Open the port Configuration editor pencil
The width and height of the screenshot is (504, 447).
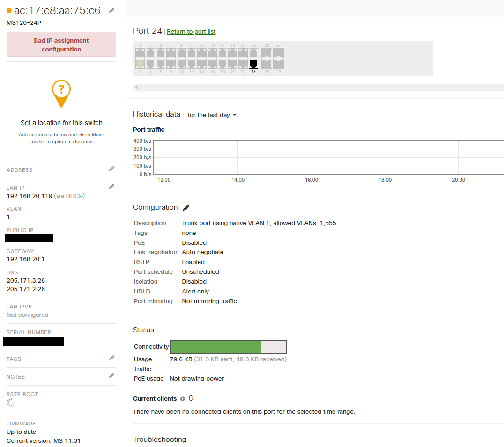click(185, 207)
